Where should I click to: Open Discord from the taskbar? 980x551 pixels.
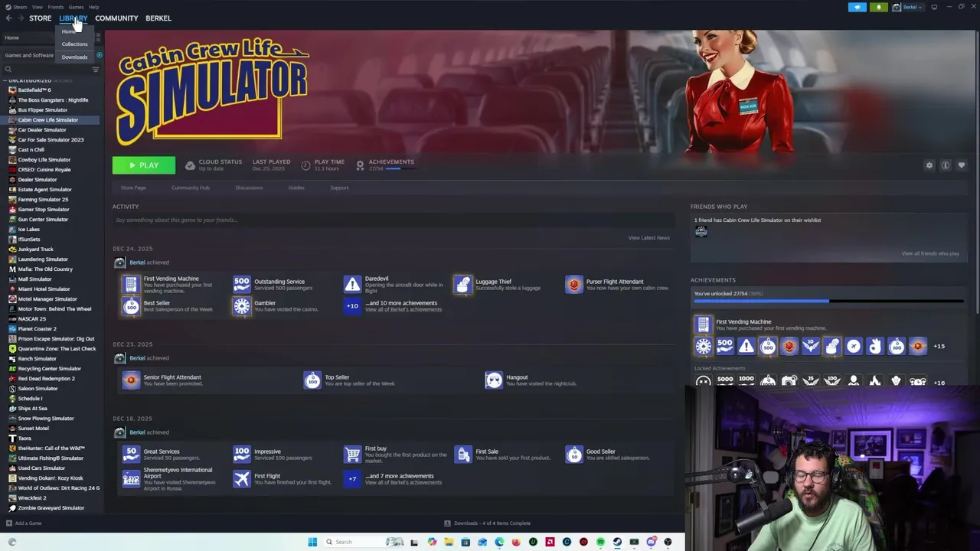[651, 542]
